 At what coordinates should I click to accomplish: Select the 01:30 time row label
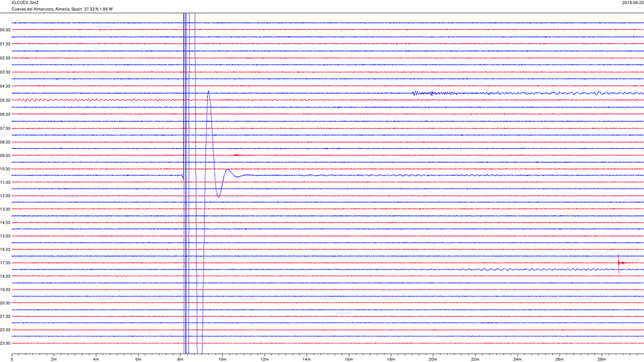click(x=5, y=44)
